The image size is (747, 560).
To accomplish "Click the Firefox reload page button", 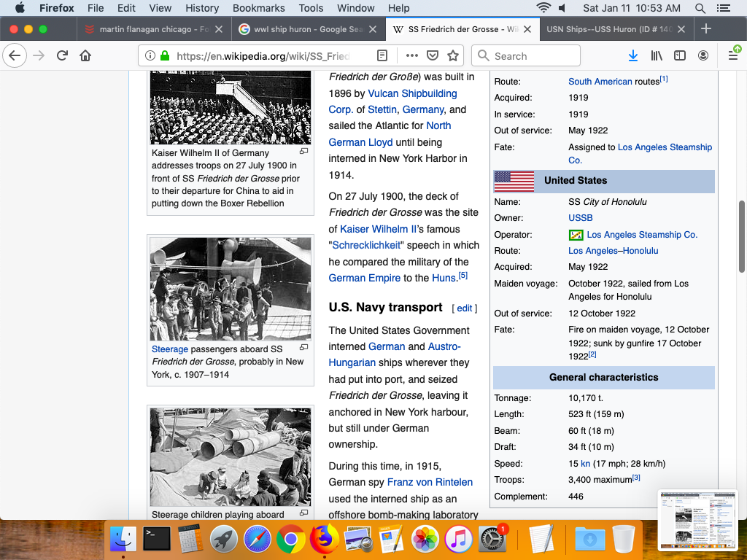I will [x=63, y=55].
